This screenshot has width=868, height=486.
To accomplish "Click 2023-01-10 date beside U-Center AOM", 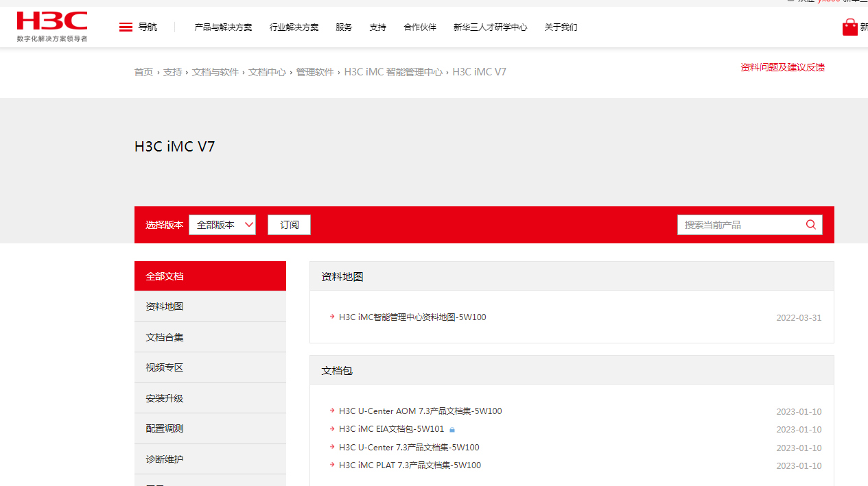I will (x=799, y=412).
